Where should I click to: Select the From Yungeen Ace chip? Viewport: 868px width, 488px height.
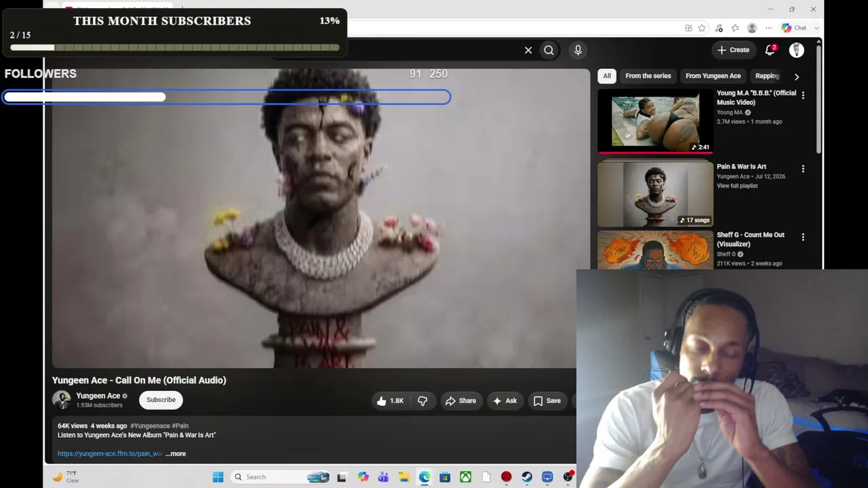(713, 76)
